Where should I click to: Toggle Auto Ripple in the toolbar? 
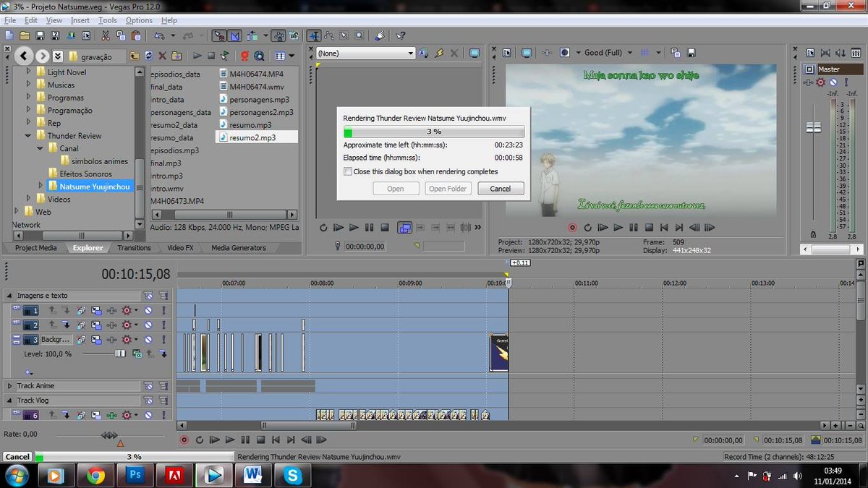[x=251, y=35]
